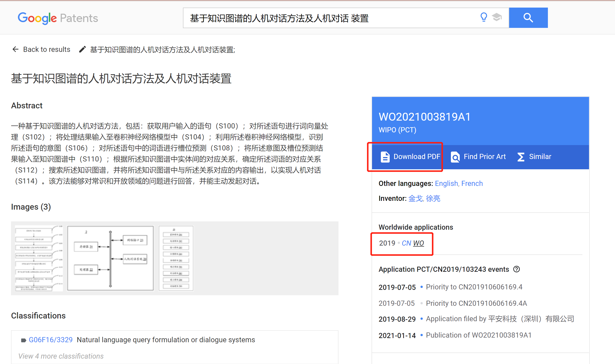The height and width of the screenshot is (364, 615).
Task: Open the G06F16/3329 classification link
Action: click(x=50, y=340)
